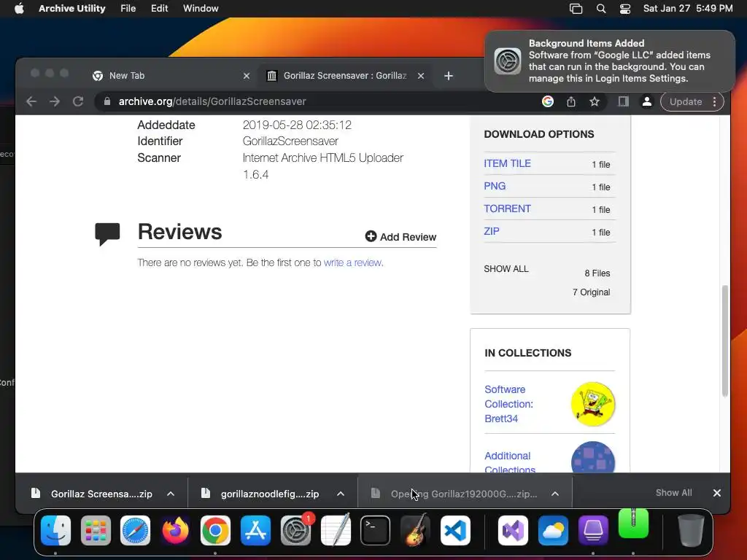Open the Window menu
747x560 pixels.
point(201,9)
